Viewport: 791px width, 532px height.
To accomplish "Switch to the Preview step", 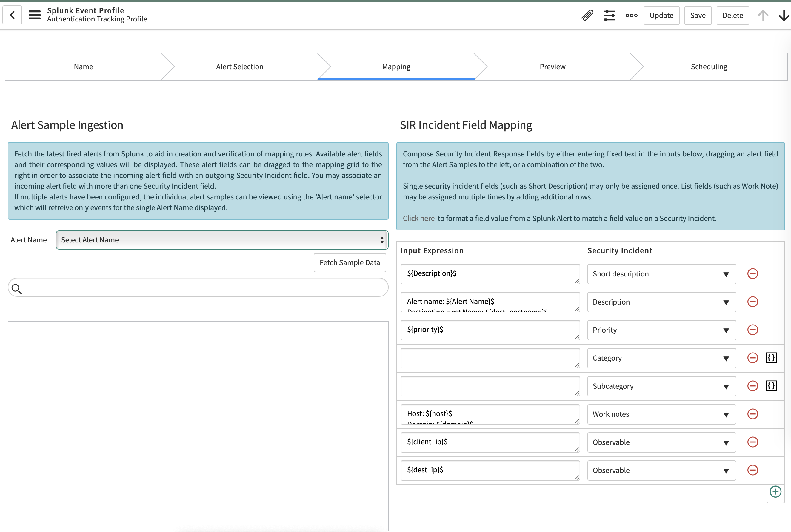I will pyautogui.click(x=553, y=67).
